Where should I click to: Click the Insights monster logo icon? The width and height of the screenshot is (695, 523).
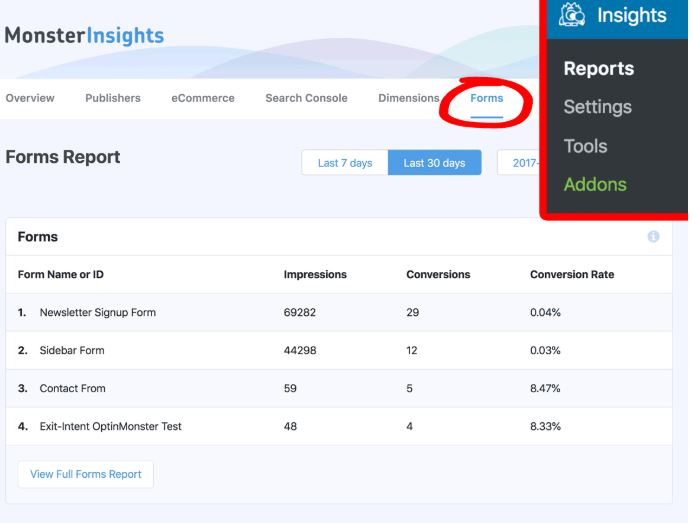[x=571, y=15]
